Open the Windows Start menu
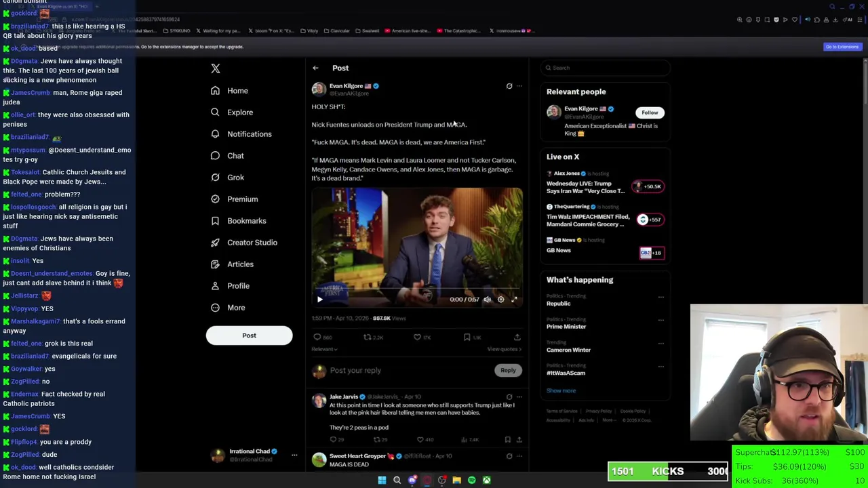 382,481
